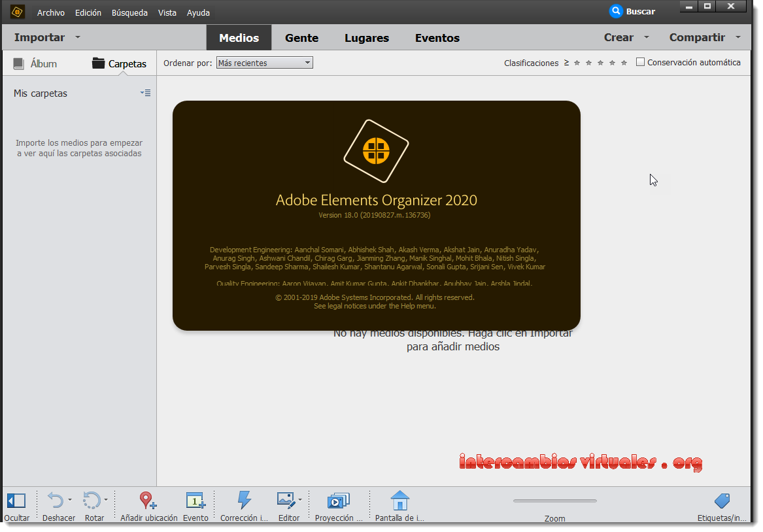Click 'Importe los medios para empezar' hint
Viewport: 763px width, 532px height.
click(79, 143)
